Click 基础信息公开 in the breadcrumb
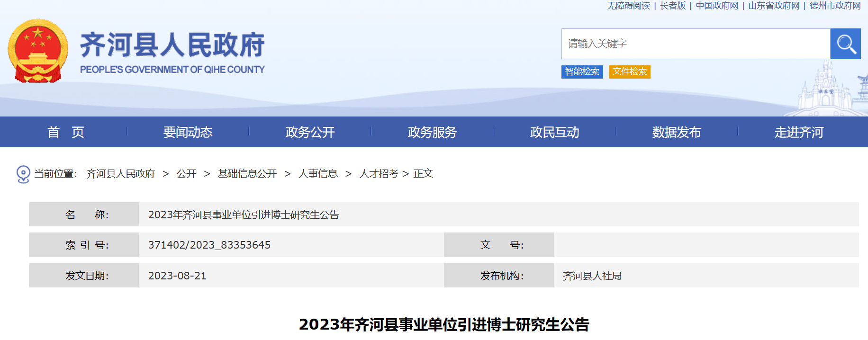This screenshot has height=340, width=868. [x=247, y=174]
